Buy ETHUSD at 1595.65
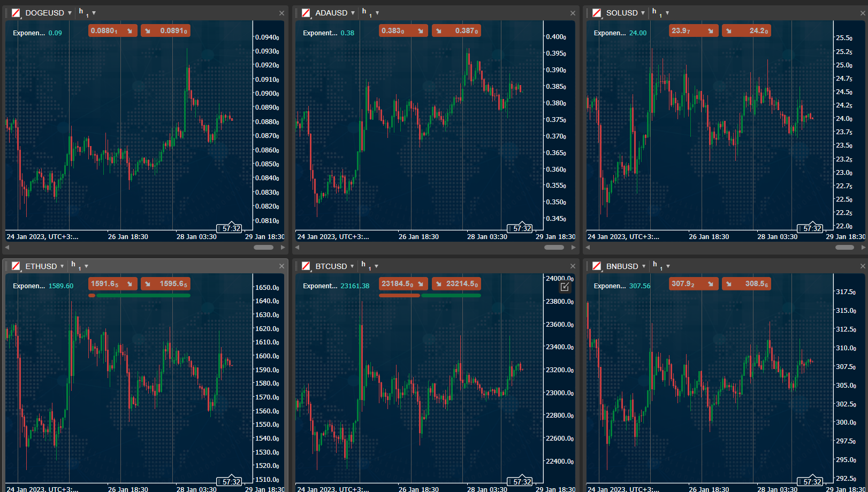Screen dimensions: 868x492 pos(165,284)
